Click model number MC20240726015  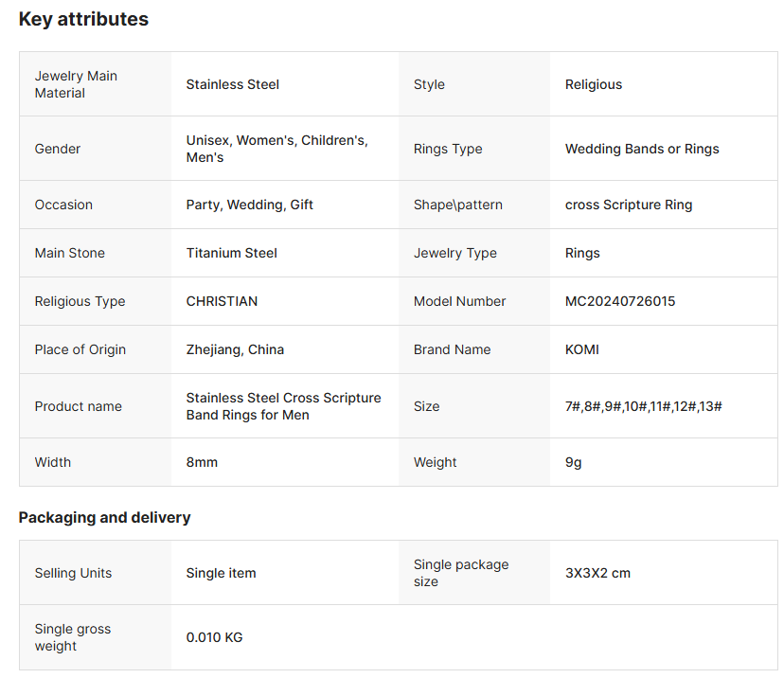coord(619,301)
